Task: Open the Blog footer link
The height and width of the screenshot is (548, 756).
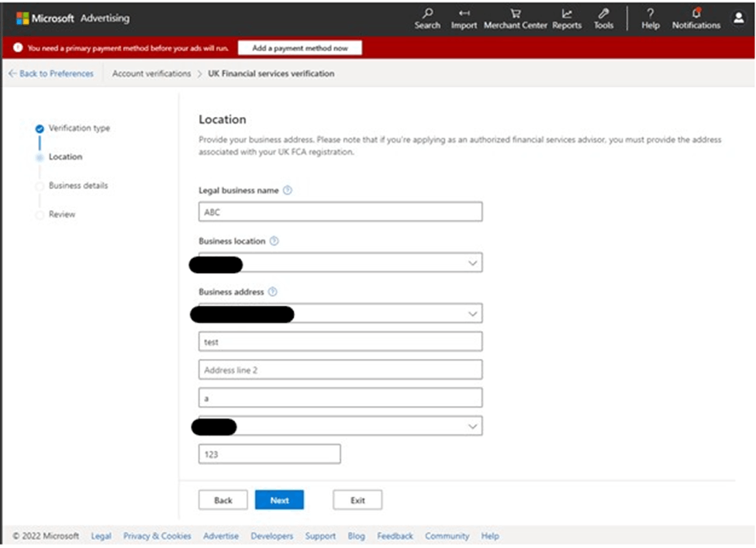Action: tap(357, 536)
